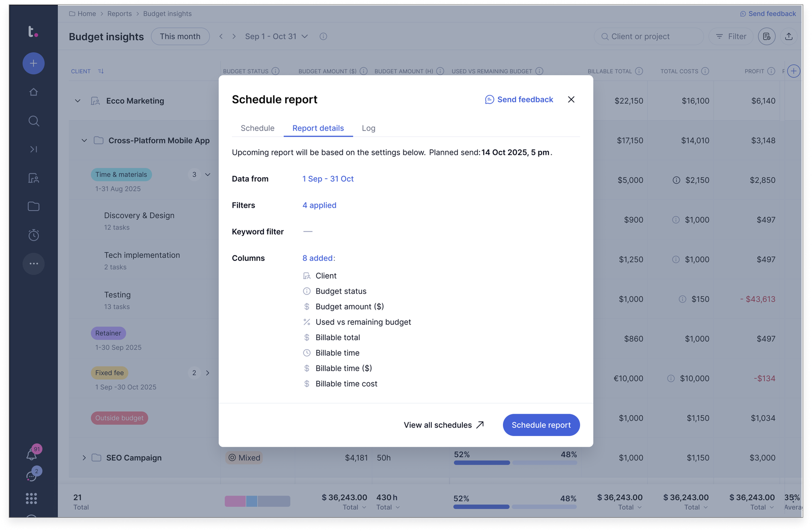Go to Reports in the breadcrumb
This screenshot has height=531, width=812.
tap(119, 14)
